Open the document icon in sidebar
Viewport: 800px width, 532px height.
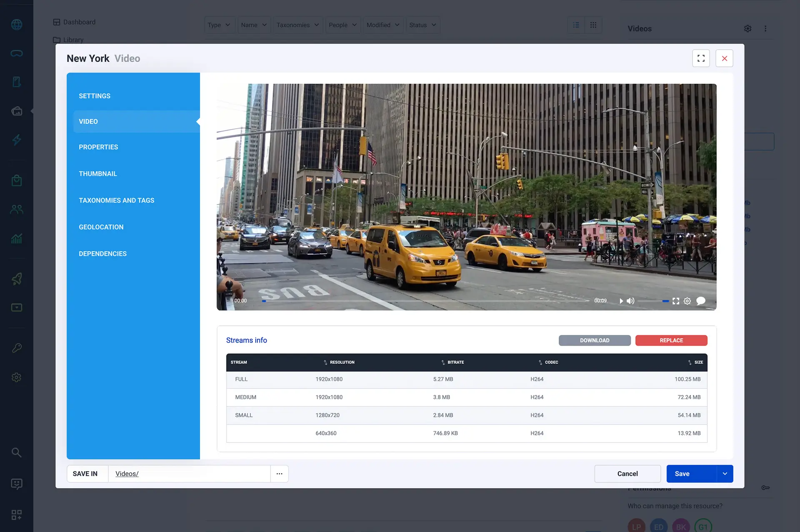click(17, 82)
